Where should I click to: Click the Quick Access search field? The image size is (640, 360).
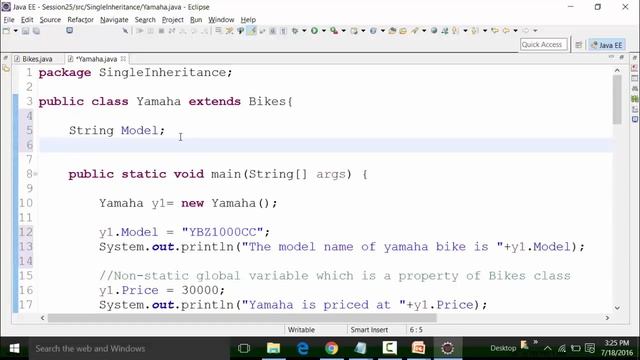[x=543, y=44]
